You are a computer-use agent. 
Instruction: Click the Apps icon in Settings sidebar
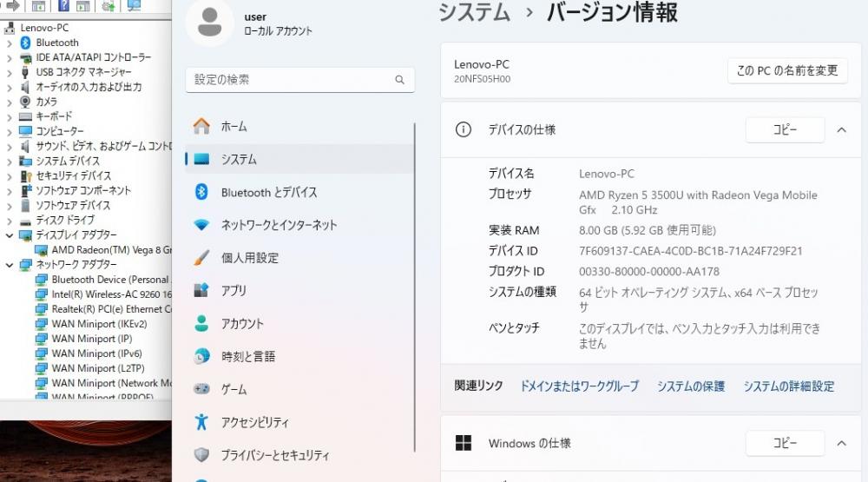coord(201,290)
